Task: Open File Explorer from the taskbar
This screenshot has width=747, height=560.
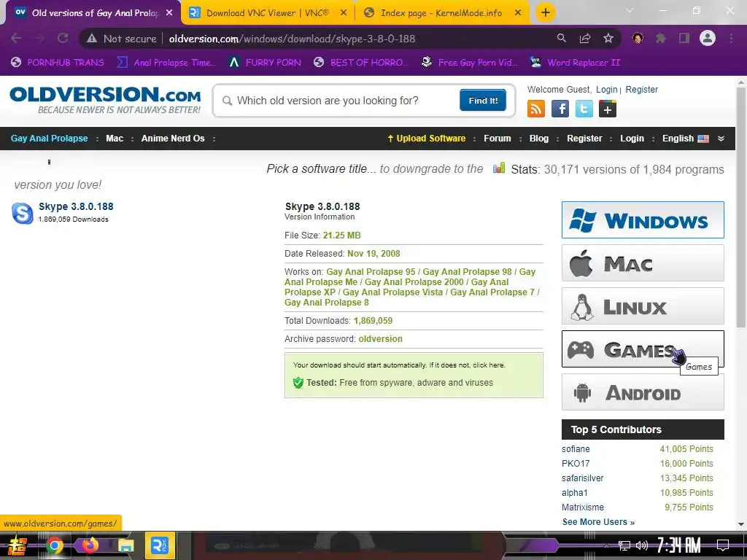Action: 125,545
